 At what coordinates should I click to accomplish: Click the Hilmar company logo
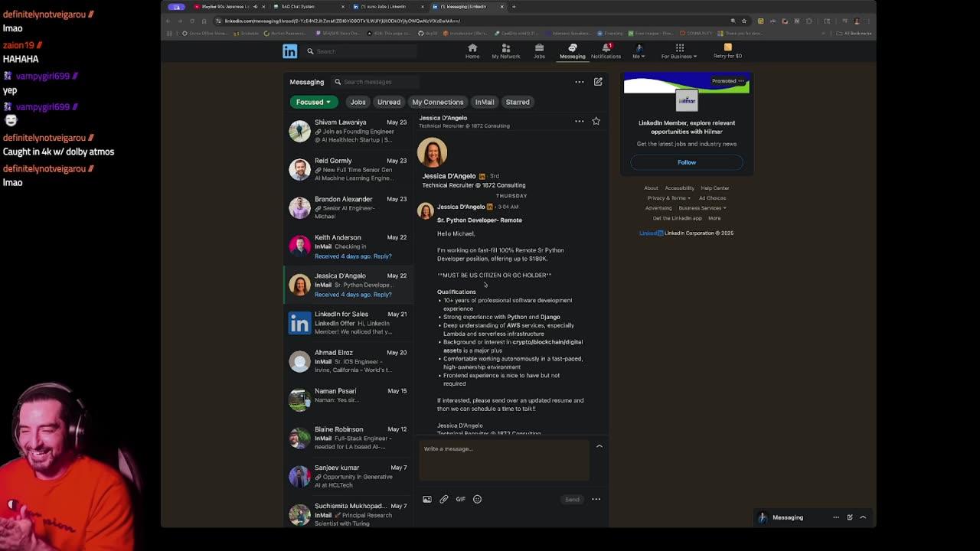(x=687, y=100)
